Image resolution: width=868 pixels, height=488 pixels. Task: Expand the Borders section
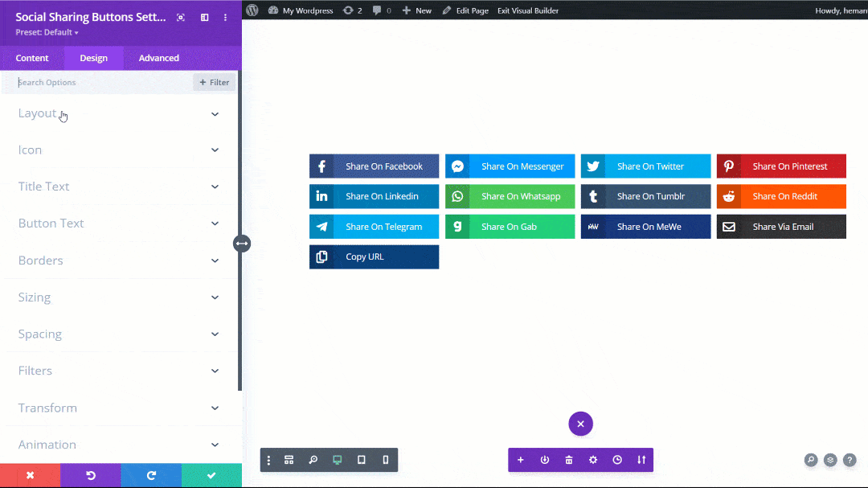[x=119, y=260]
